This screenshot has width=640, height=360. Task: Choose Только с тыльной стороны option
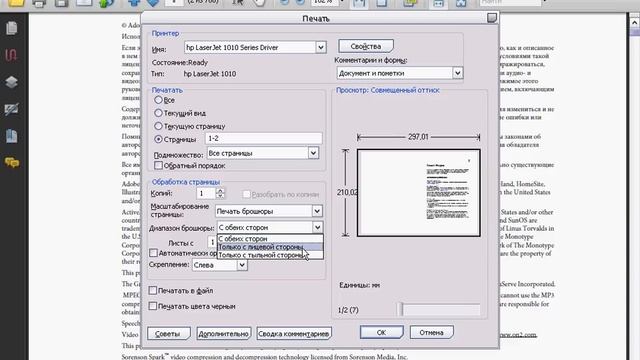(270, 255)
